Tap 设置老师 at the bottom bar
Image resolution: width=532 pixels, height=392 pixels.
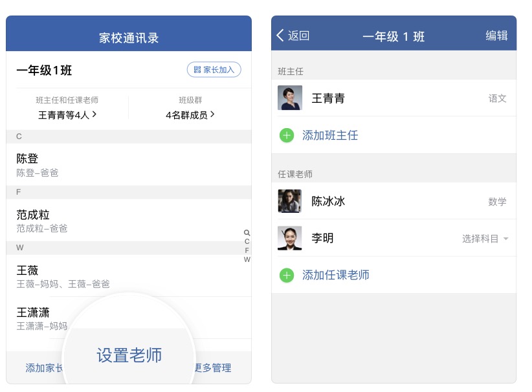pyautogui.click(x=129, y=355)
